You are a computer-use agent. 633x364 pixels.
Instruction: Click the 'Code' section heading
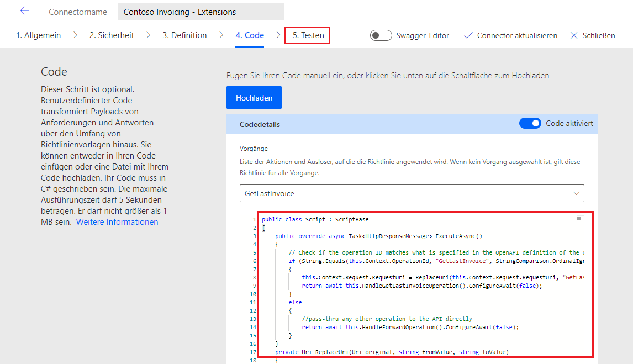pos(54,71)
